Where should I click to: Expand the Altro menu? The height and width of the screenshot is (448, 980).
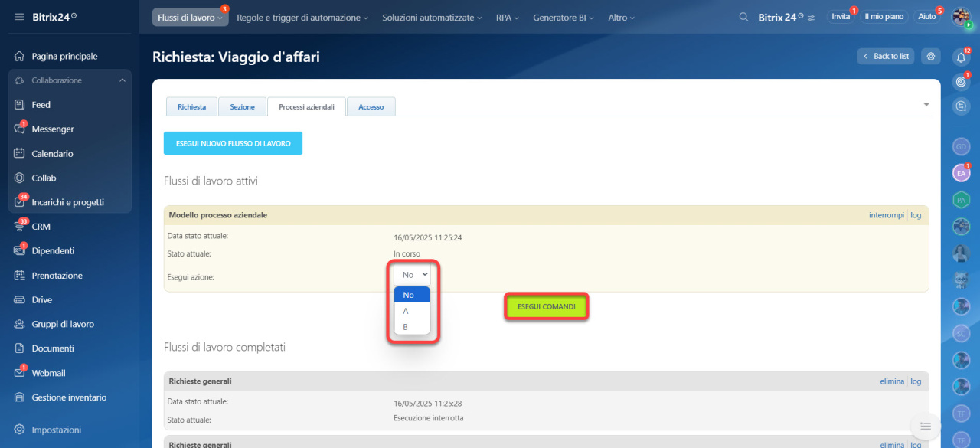[621, 17]
